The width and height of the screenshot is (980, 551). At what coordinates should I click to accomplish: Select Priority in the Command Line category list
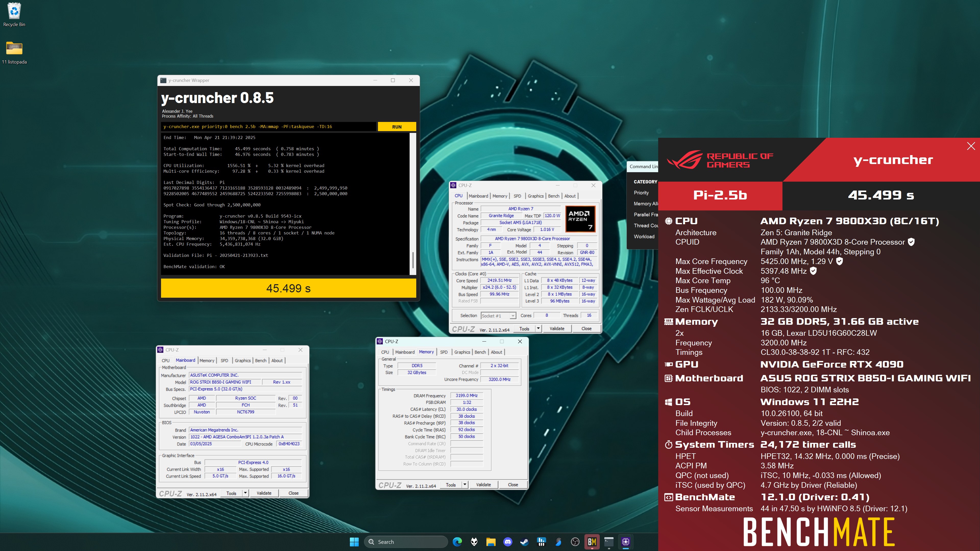tap(641, 193)
